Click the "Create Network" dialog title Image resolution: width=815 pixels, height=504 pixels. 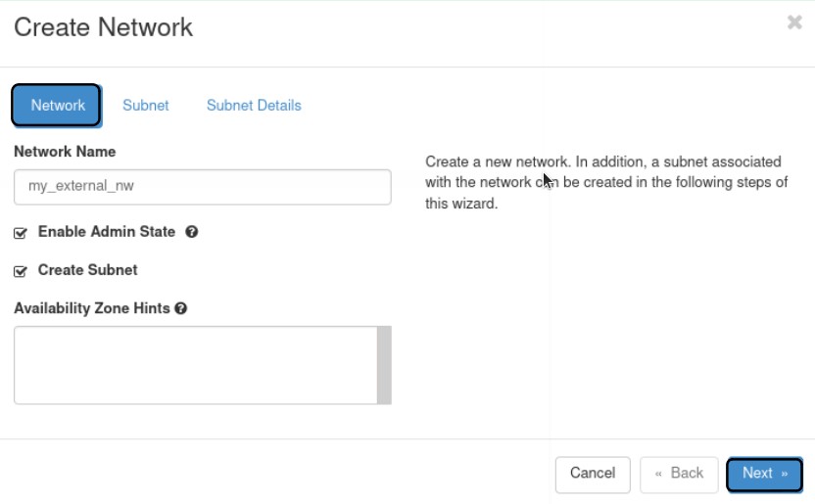[103, 27]
